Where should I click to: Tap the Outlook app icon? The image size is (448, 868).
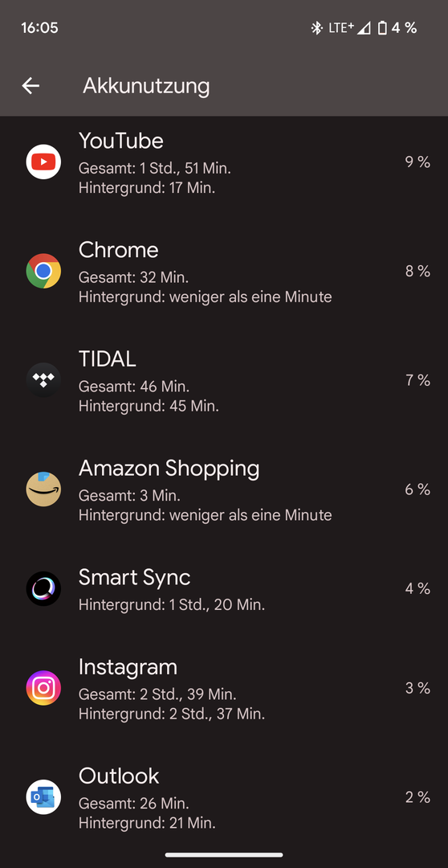click(43, 796)
